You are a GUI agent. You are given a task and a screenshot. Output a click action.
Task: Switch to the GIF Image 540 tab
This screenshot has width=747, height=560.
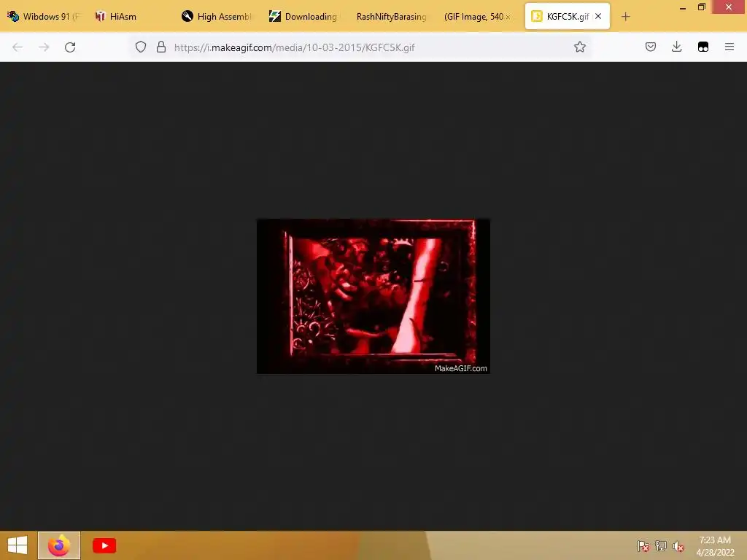478,16
